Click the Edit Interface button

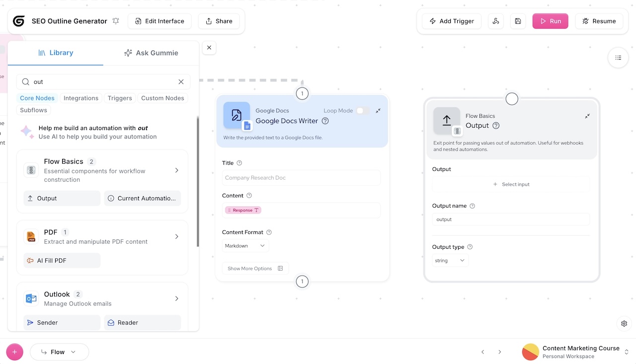[159, 21]
